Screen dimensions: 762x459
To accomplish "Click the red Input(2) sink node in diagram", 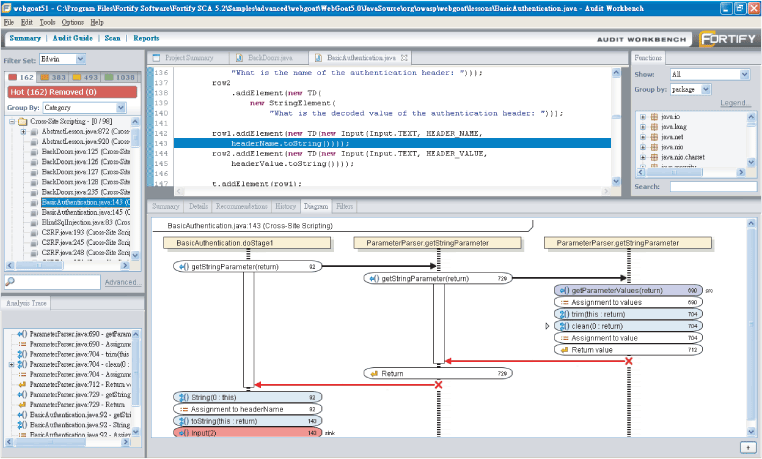I will 247,433.
